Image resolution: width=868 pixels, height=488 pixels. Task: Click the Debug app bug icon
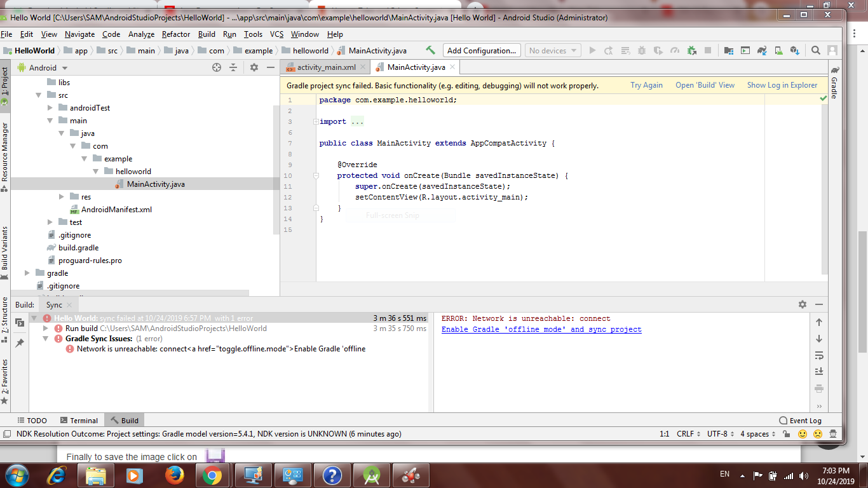641,50
